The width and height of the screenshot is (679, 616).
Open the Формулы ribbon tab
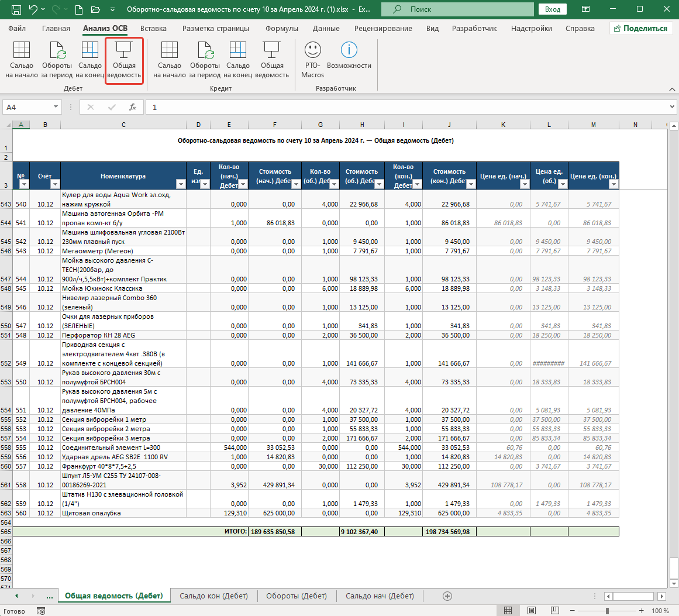(x=282, y=29)
